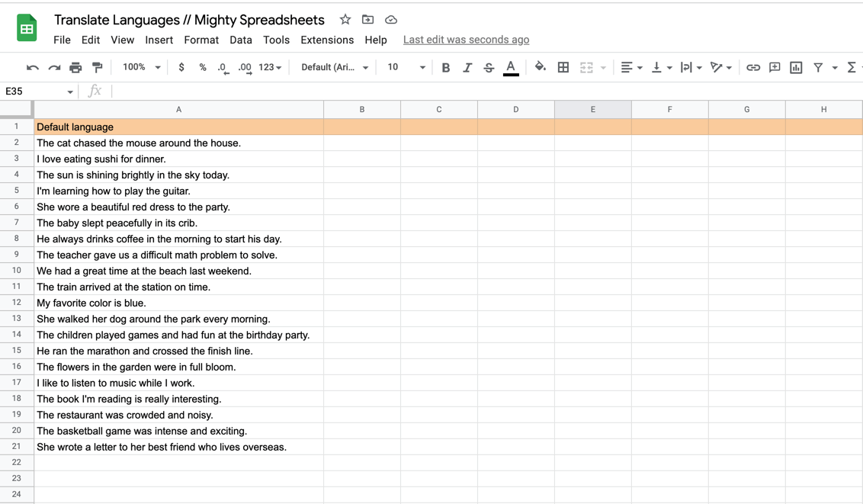Image resolution: width=863 pixels, height=504 pixels.
Task: Select cell 'The restaurant was crowded and noisy.'
Action: coord(179,415)
